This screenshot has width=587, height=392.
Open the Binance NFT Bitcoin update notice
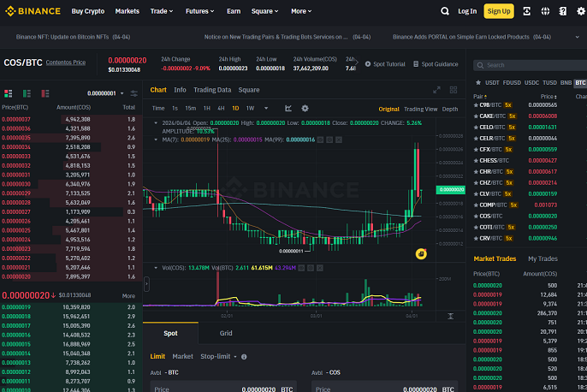(73, 37)
